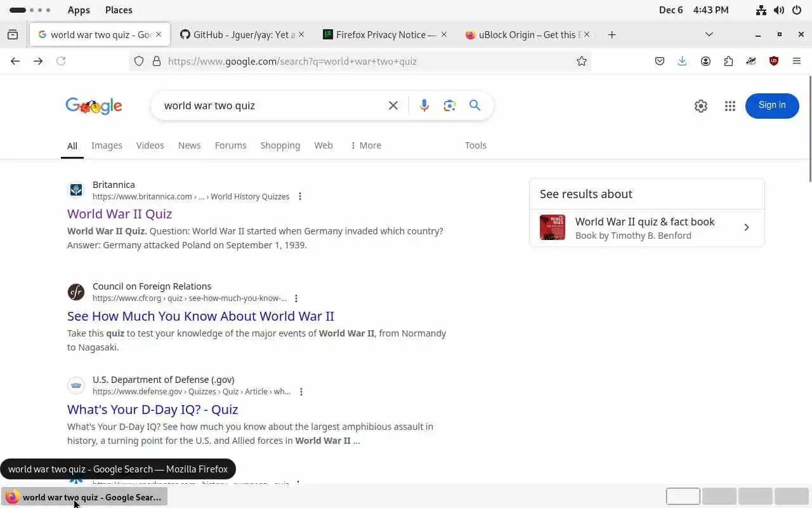This screenshot has height=508, width=812.
Task: Select the News search tab
Action: 189,145
